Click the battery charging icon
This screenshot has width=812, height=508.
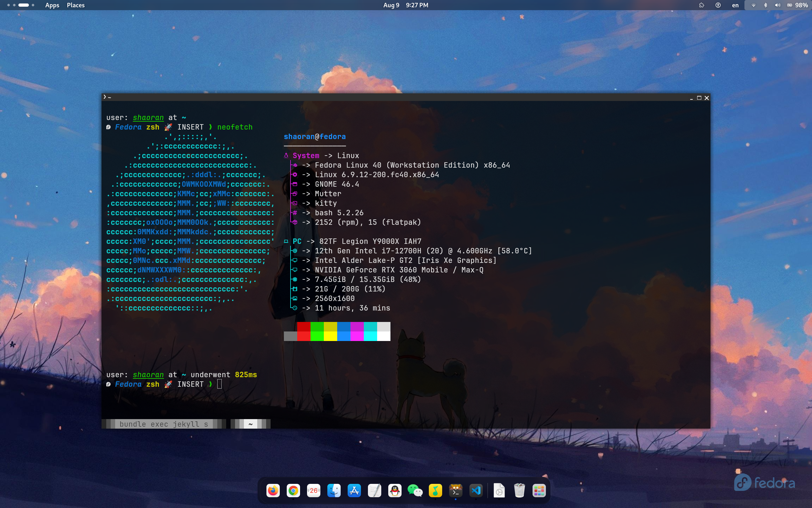point(789,5)
